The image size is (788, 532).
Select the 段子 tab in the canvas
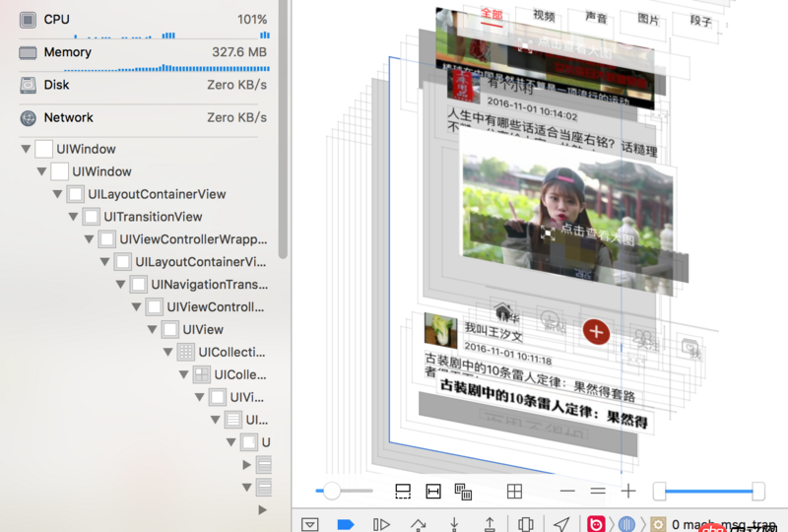(x=700, y=21)
